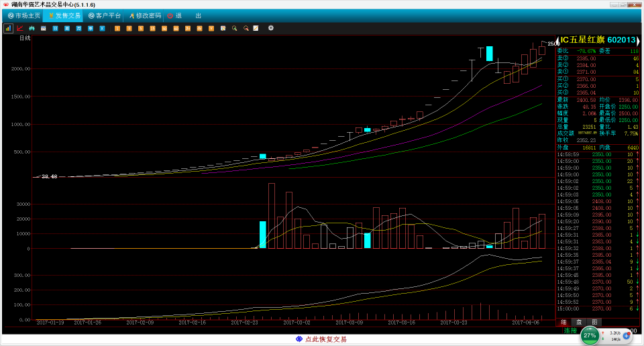The width and height of the screenshot is (644, 346).
Task: Click the 最高价 value 2500.00
Action: click(629, 113)
